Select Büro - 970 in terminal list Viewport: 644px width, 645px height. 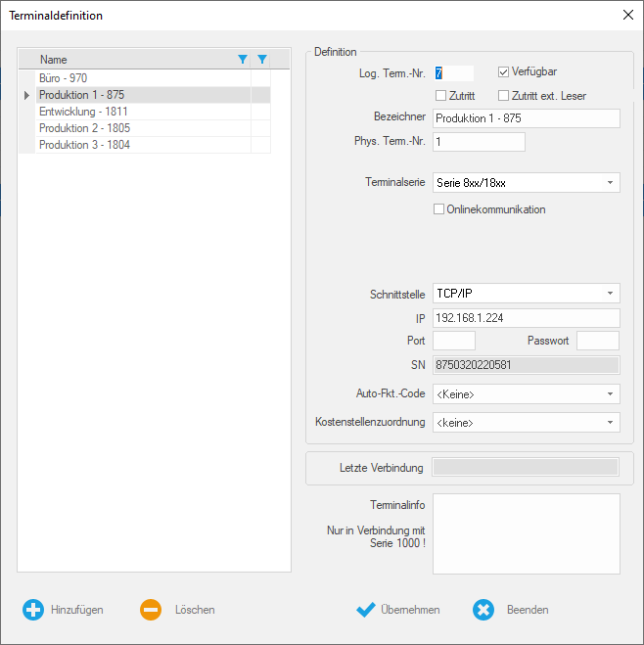click(64, 78)
